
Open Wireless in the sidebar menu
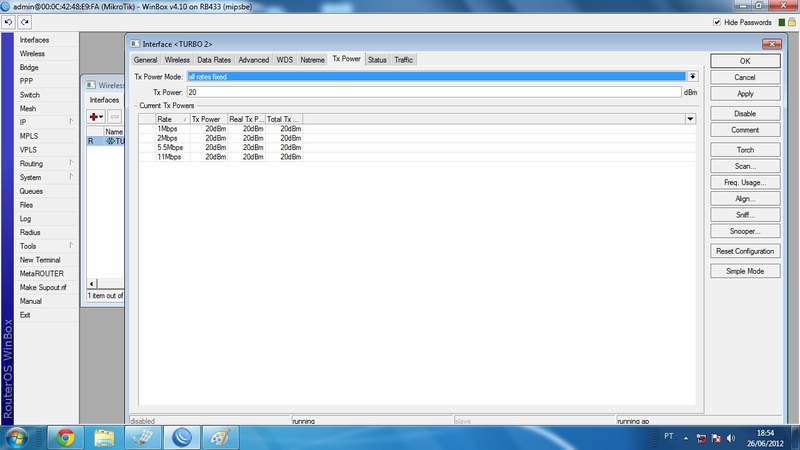(32, 54)
